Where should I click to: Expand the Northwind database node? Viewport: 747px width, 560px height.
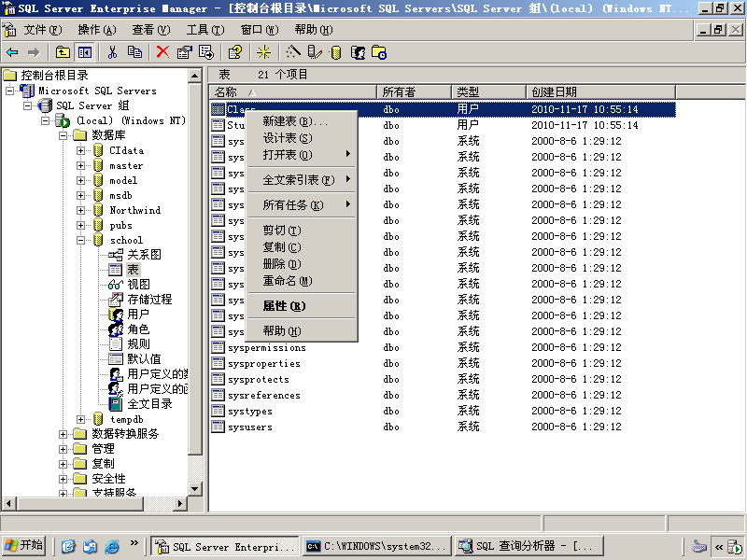tap(80, 210)
